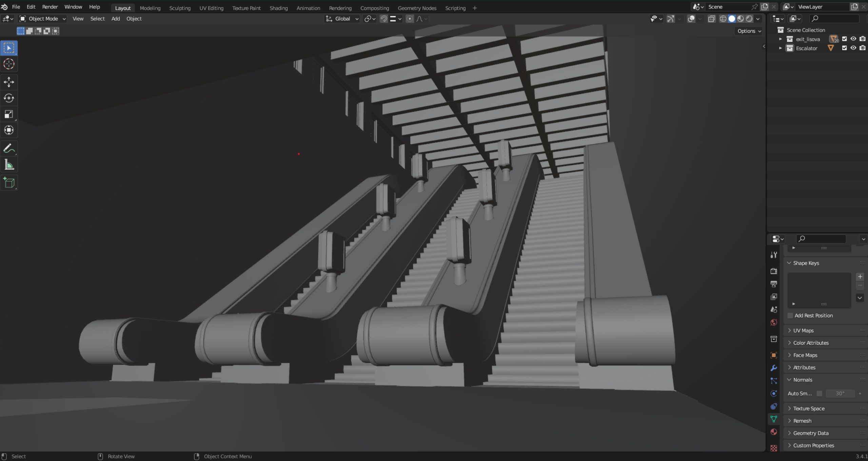Open the Modifier properties wrench tab
The width and height of the screenshot is (868, 461).
tap(774, 368)
